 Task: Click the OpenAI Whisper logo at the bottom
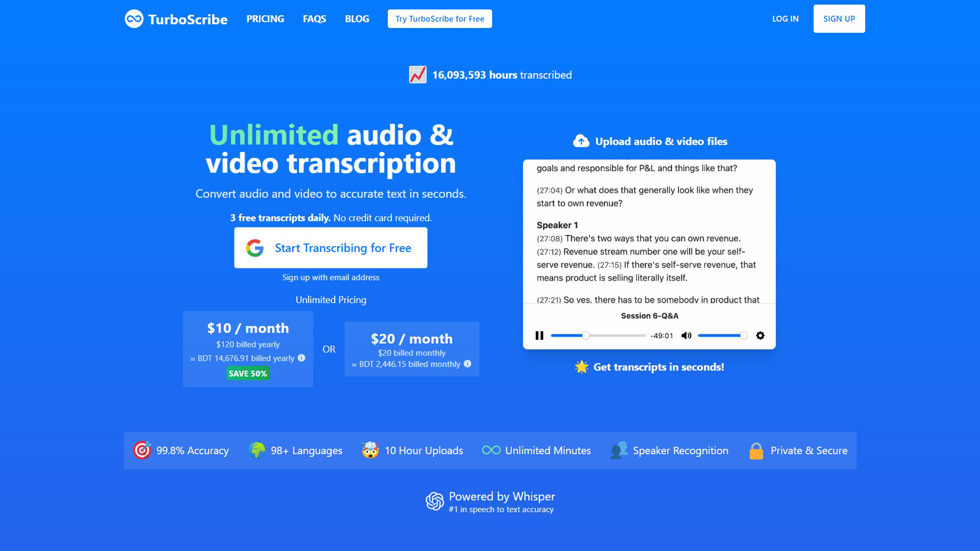(x=435, y=502)
